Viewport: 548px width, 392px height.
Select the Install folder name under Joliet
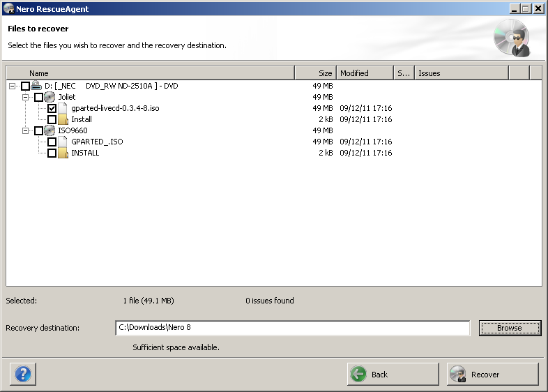pos(82,119)
